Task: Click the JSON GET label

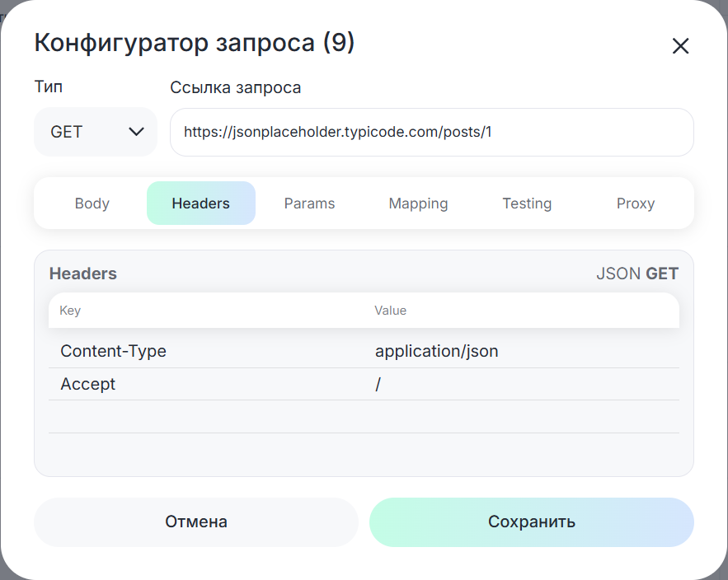Action: [636, 274]
